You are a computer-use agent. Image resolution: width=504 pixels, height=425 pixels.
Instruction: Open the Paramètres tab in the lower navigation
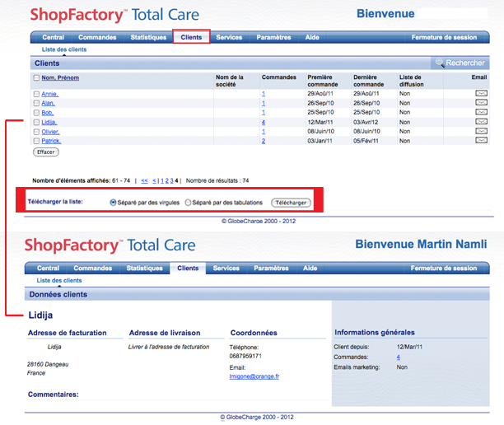click(271, 269)
